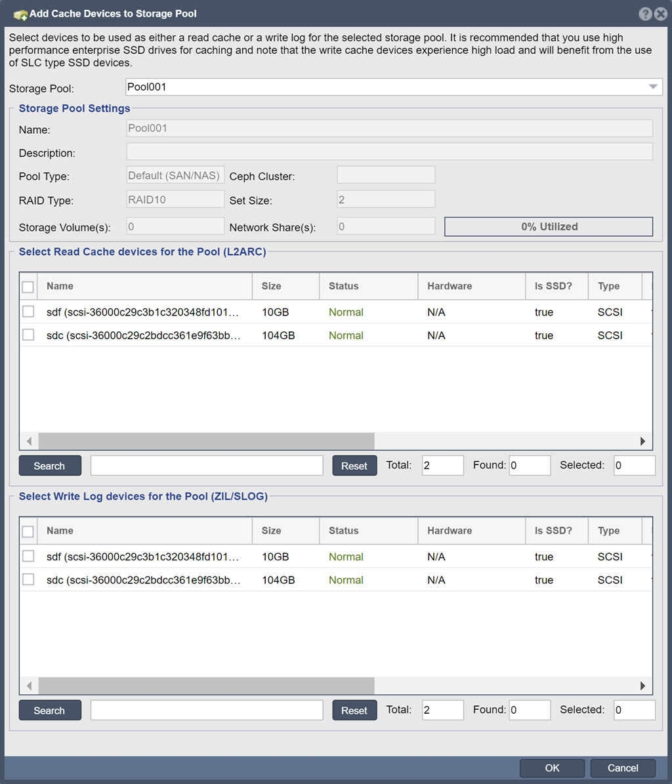The image size is (672, 784).
Task: Click Normal status of sdf in Write Log table
Action: click(346, 556)
